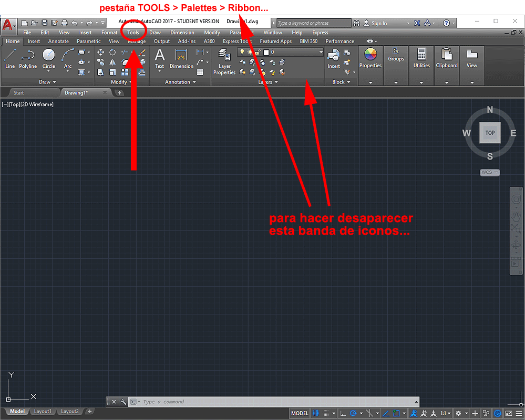Toggle Hardware Acceleration blue circle icon
The height and width of the screenshot is (420, 525).
tap(498, 413)
